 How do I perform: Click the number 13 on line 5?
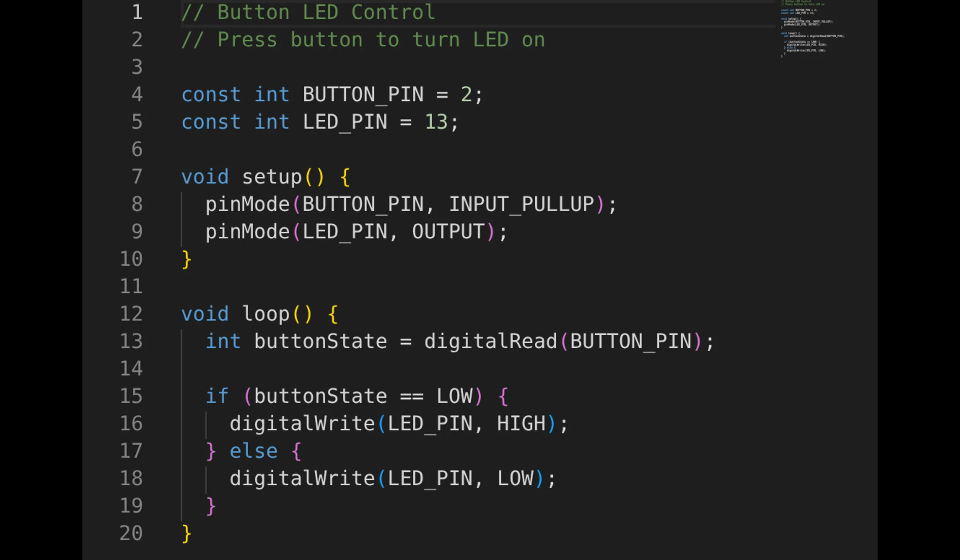[436, 122]
